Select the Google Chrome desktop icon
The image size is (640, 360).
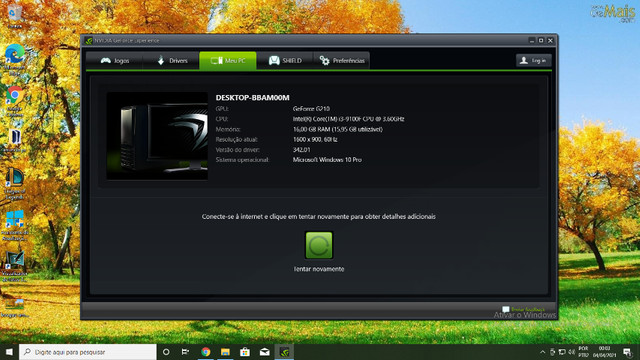point(14,101)
